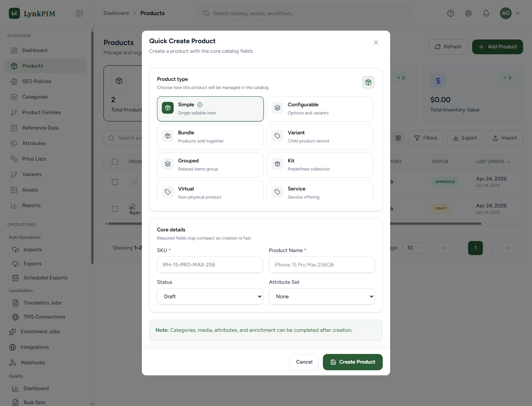
Task: Click the Imports cloud icon
Action: coord(16,250)
